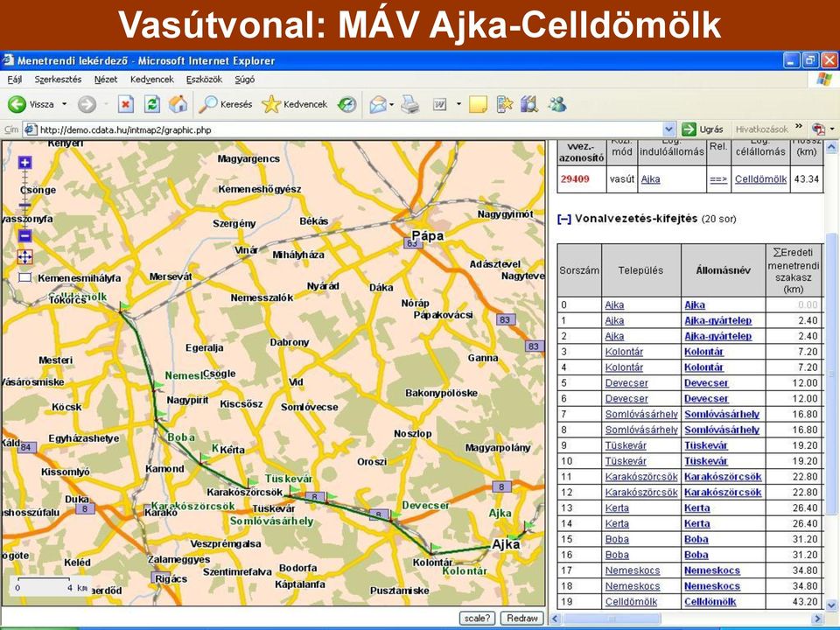
Task: Open the Mail button dropdown arrow
Action: [x=392, y=104]
